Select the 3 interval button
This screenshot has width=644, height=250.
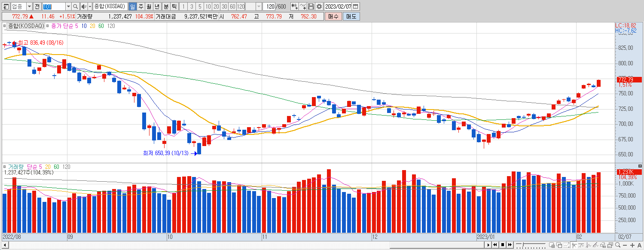[192, 6]
